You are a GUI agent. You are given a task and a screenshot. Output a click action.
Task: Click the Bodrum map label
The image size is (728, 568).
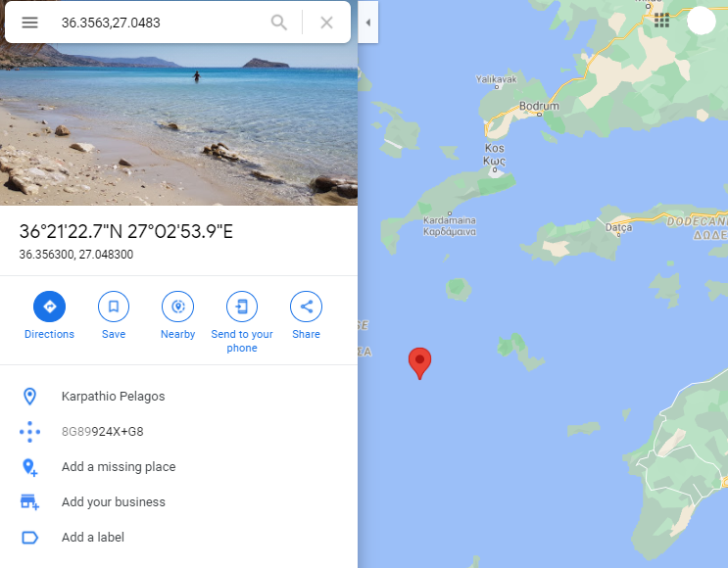pos(539,106)
